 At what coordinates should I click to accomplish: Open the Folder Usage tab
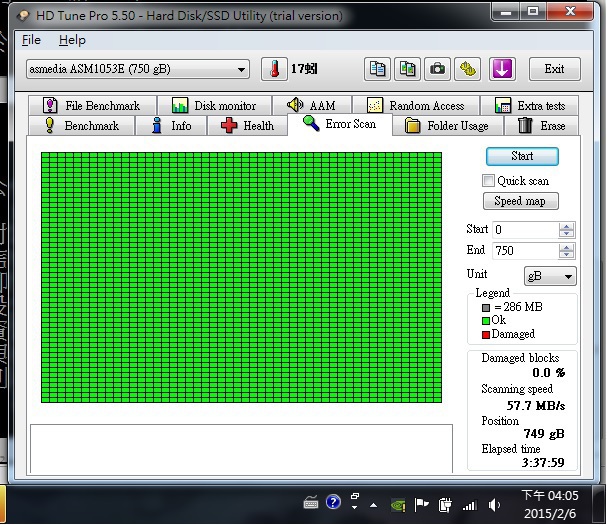click(448, 125)
